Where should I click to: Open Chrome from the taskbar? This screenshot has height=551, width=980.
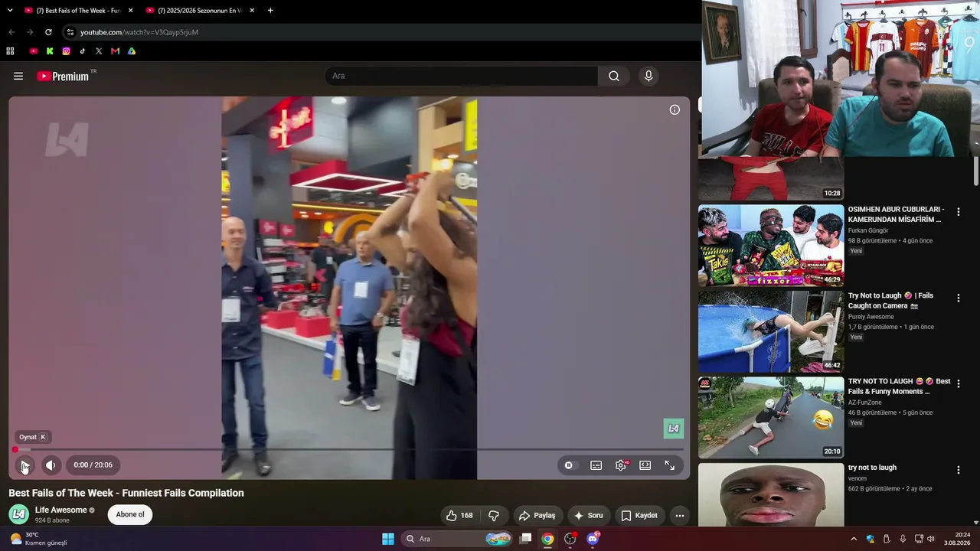tap(547, 539)
